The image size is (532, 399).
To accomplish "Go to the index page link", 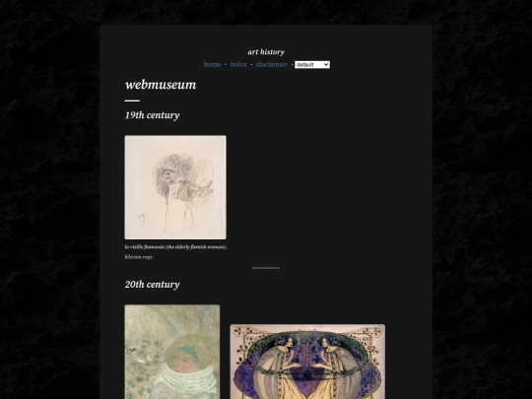I will pos(238,64).
